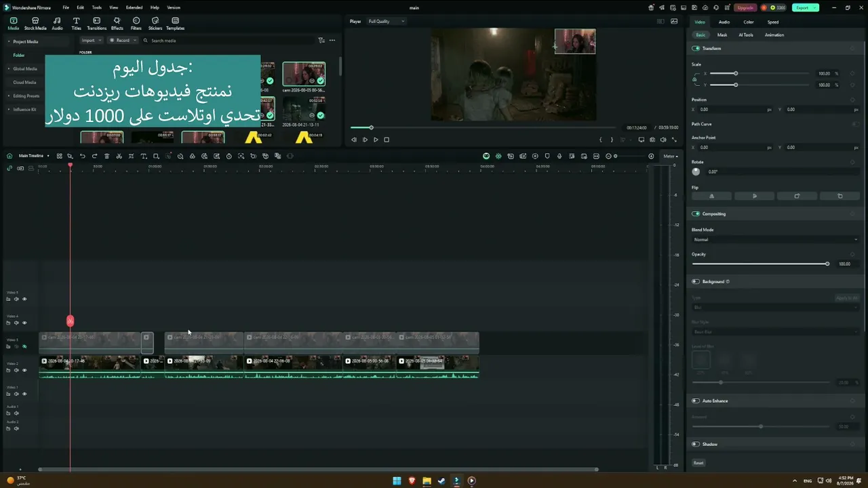Viewport: 868px width, 488px height.
Task: Play the video in the player
Action: click(376, 140)
